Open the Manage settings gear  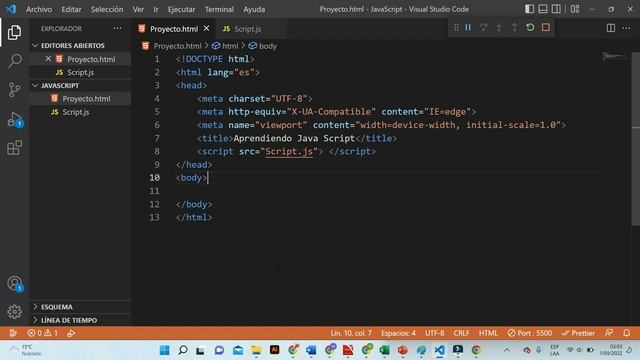[14, 311]
